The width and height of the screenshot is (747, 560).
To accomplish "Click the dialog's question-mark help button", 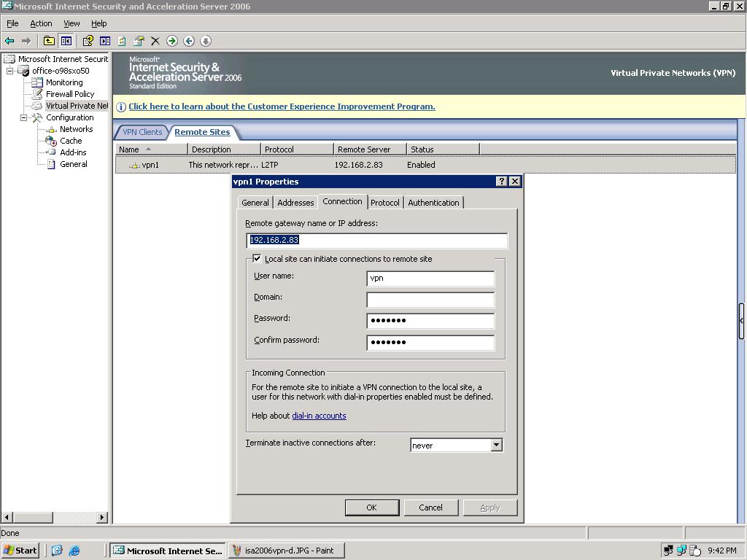I will coord(502,182).
